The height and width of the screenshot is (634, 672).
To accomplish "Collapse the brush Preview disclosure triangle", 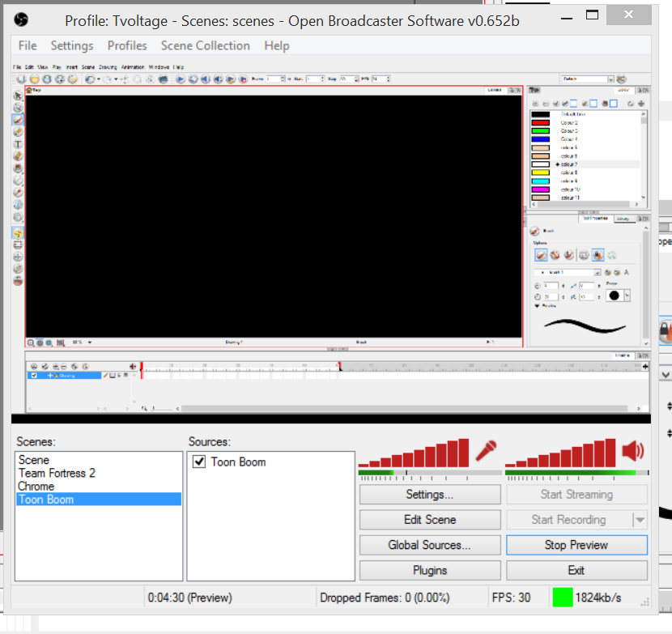I will click(537, 305).
